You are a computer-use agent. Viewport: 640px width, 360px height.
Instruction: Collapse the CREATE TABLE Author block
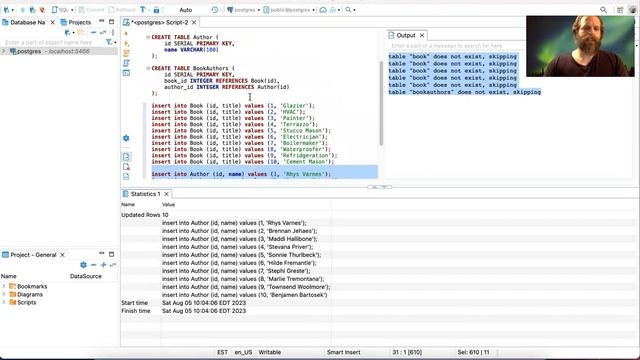(148, 37)
